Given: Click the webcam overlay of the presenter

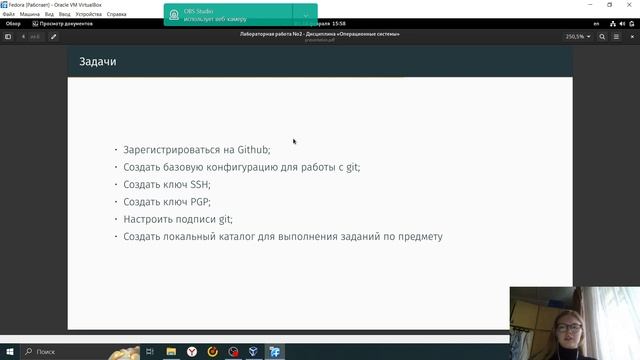Looking at the screenshot, I should 575,323.
